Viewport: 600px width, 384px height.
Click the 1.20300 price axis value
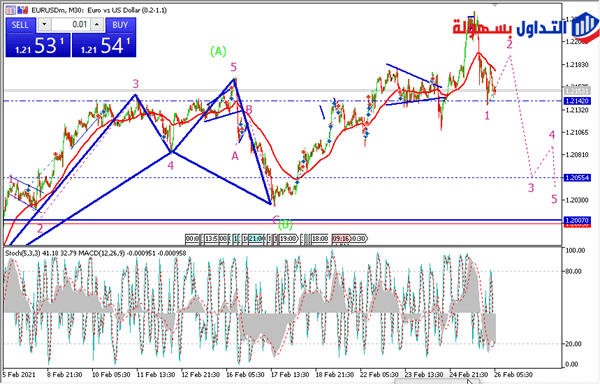577,200
